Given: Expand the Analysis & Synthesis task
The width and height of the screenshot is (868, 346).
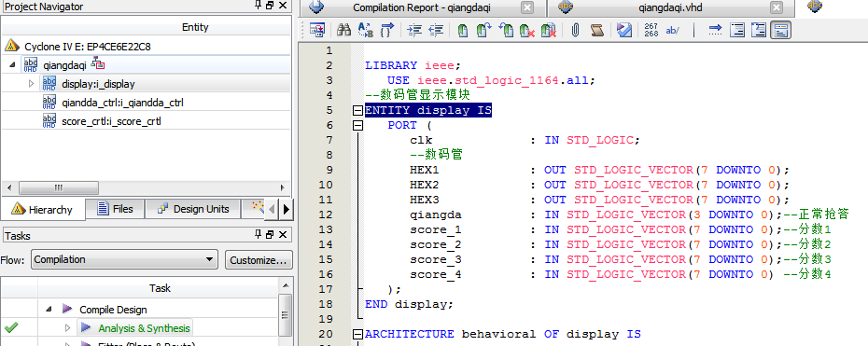Looking at the screenshot, I should point(67,327).
